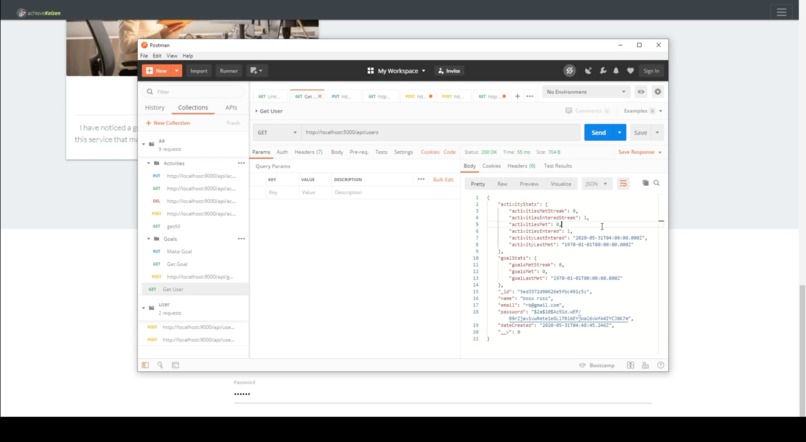806x442 pixels.
Task: Click the request URL input field
Action: point(441,133)
